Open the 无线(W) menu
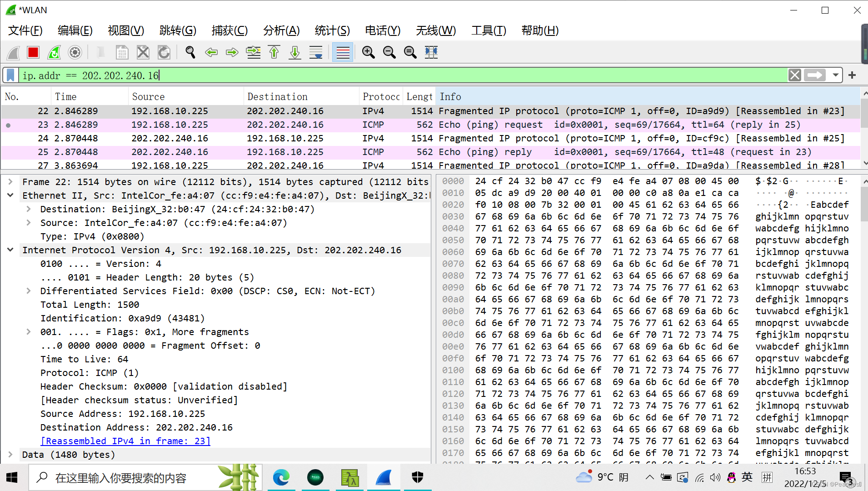 (x=436, y=30)
